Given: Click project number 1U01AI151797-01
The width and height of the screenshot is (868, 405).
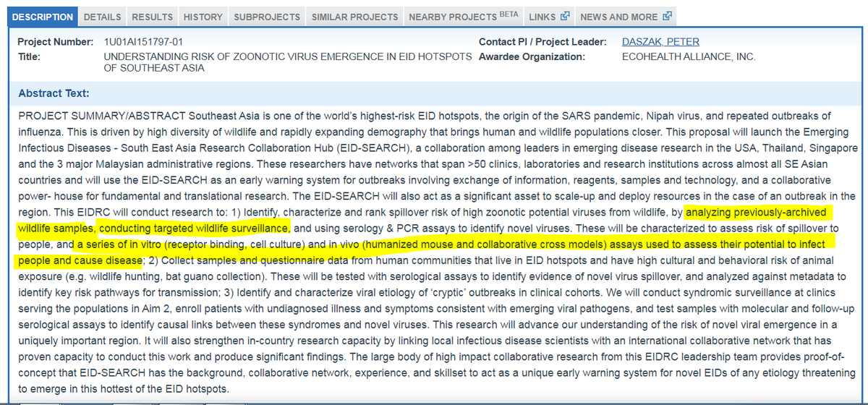Looking at the screenshot, I should tap(143, 42).
